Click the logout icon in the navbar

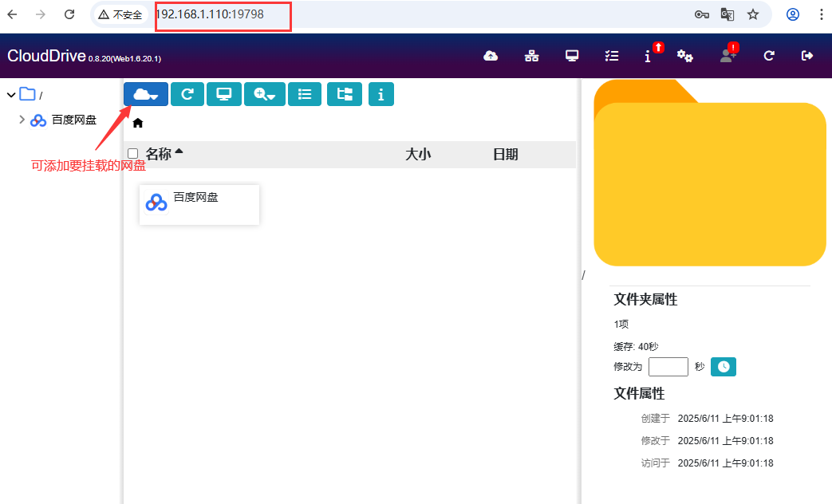[807, 56]
